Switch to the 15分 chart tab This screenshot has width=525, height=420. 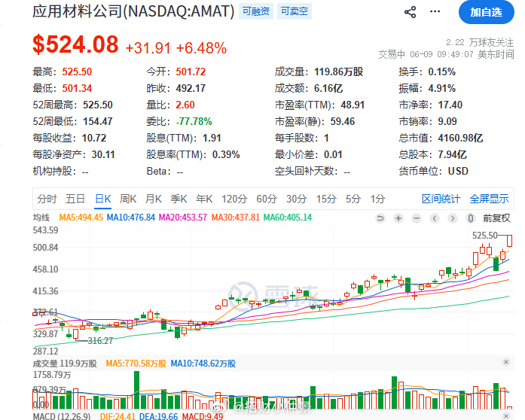[326, 199]
